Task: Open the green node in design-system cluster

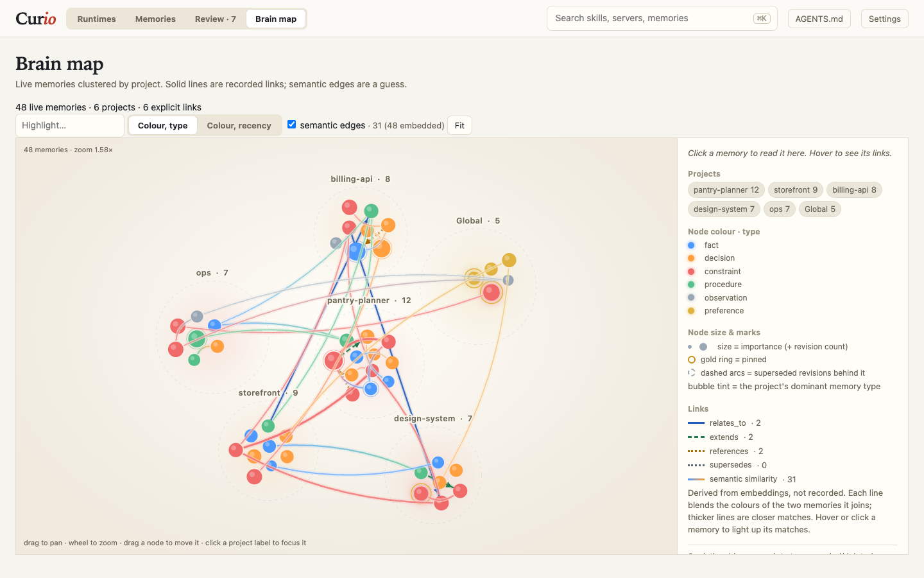Action: point(421,473)
